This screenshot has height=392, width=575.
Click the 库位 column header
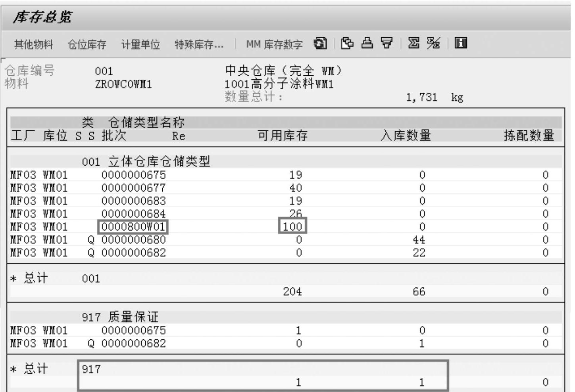pos(55,136)
